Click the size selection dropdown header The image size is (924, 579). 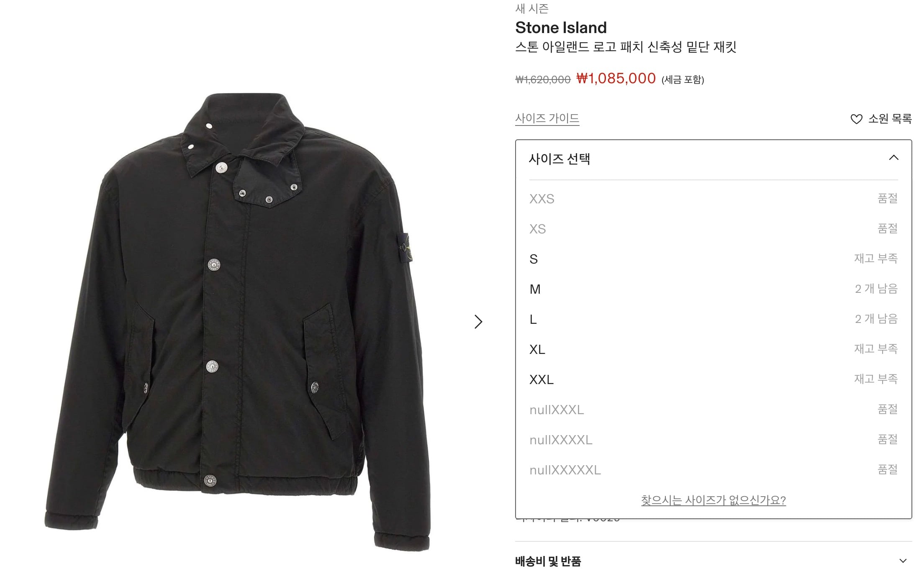[714, 159]
